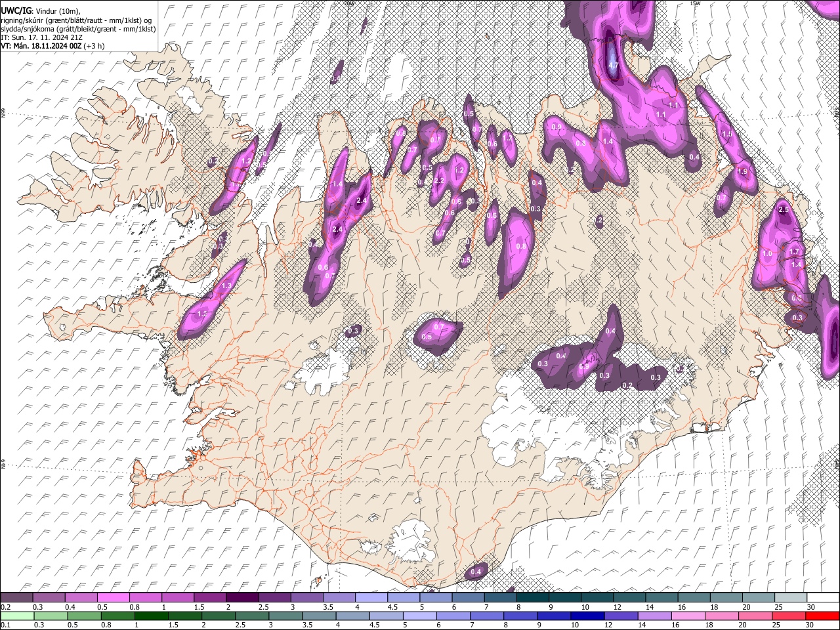This screenshot has height=630, width=840.
Task: Pick the dark navy 10 swatch in lower legend row
Action: coord(588,616)
